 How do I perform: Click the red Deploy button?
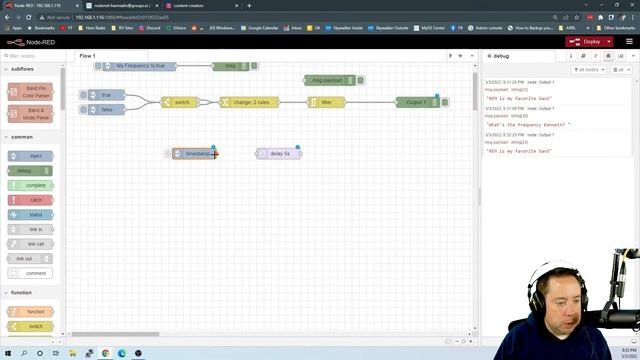tap(585, 42)
